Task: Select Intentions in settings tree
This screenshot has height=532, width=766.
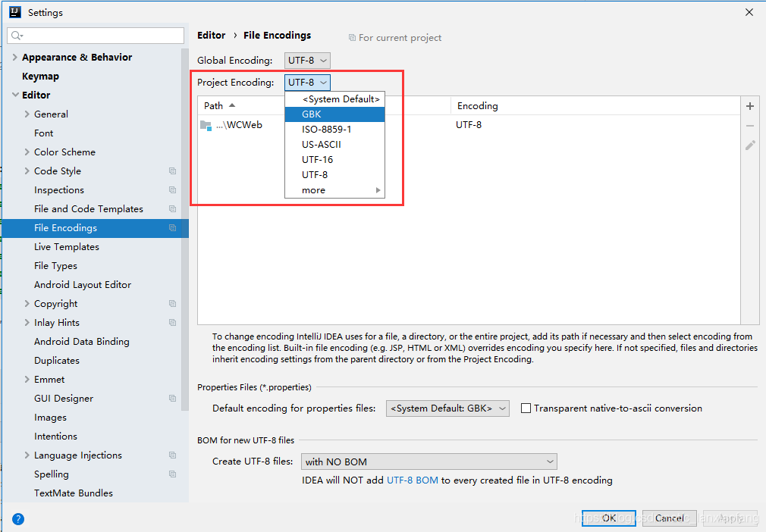Action: click(x=55, y=437)
